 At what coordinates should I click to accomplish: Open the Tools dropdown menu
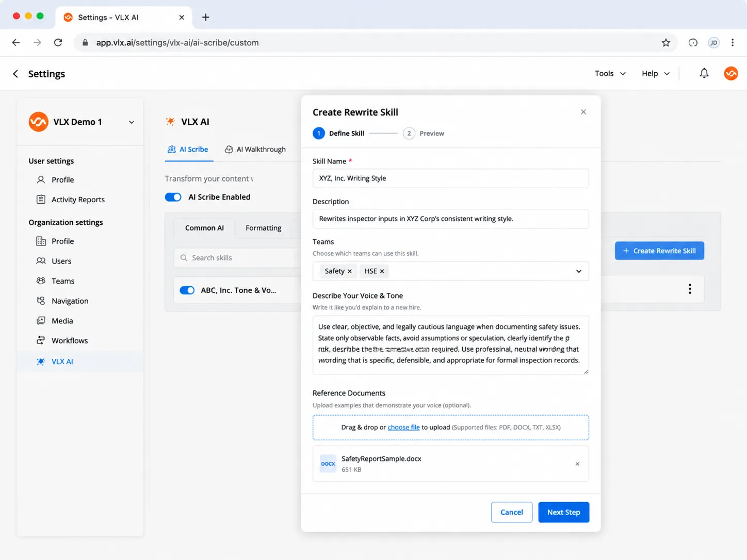(x=610, y=73)
